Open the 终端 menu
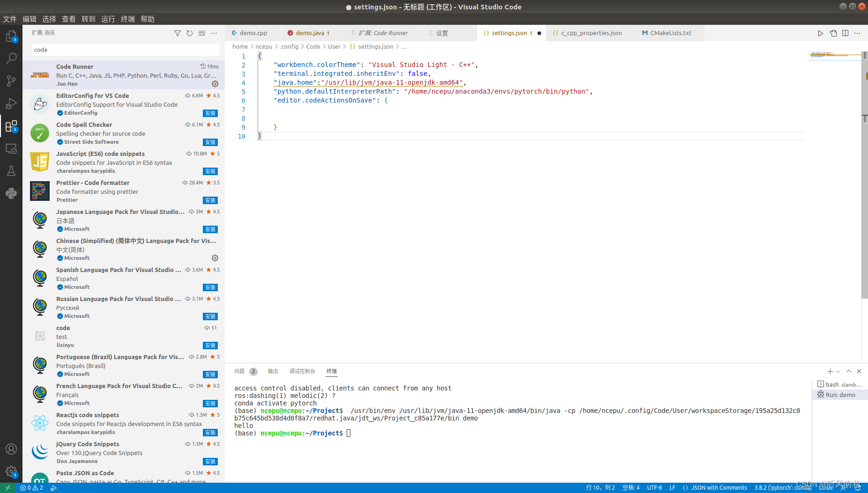This screenshot has height=493, width=868. 128,19
